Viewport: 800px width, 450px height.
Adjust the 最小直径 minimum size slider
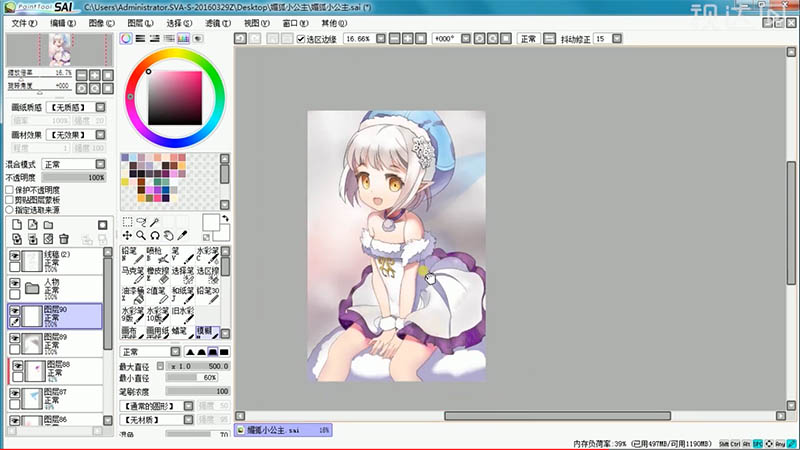click(x=192, y=378)
